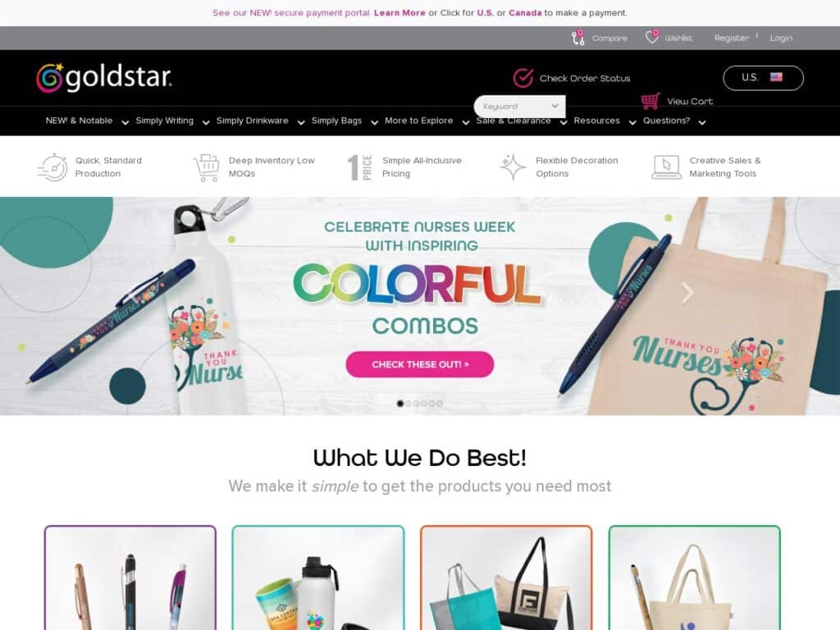Screen dimensions: 840x630
Task: Expand the Simply Writing menu chevron
Action: click(206, 123)
